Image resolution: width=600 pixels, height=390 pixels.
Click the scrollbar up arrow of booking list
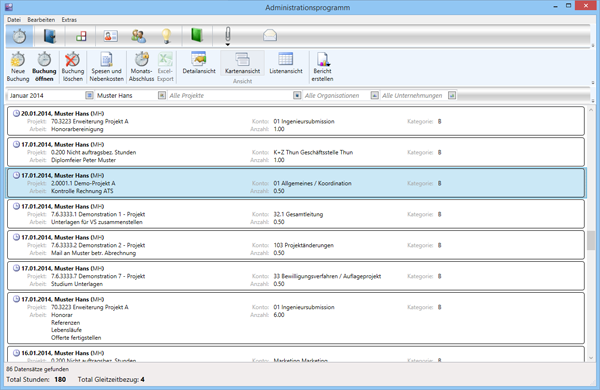[591, 110]
